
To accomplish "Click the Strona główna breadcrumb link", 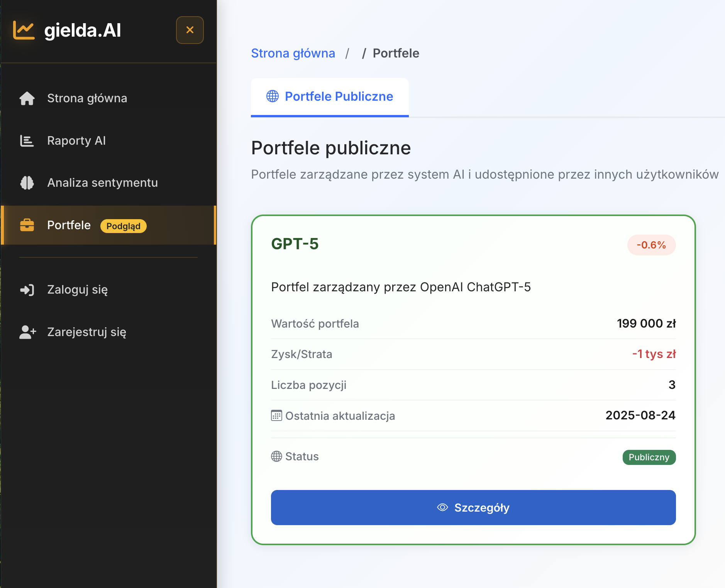I will click(293, 53).
